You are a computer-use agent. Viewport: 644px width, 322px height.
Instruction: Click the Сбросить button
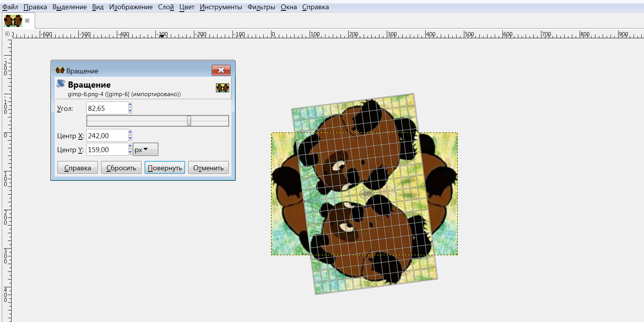(x=121, y=168)
